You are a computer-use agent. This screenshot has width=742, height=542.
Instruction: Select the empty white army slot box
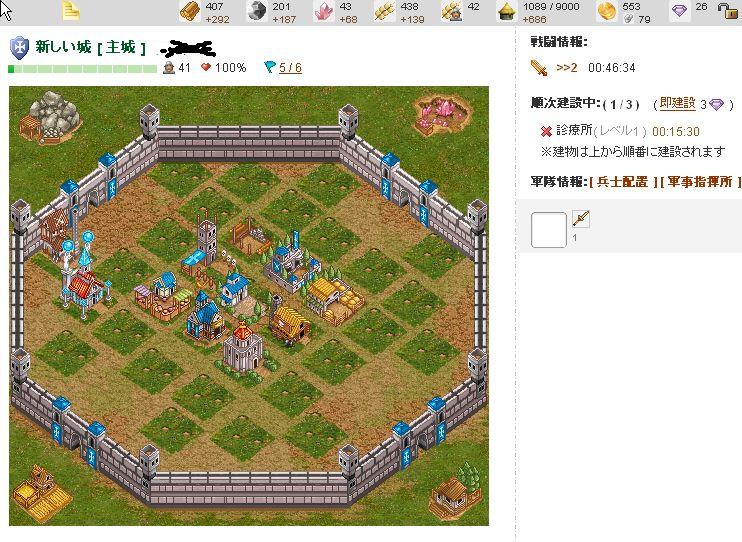pos(548,230)
